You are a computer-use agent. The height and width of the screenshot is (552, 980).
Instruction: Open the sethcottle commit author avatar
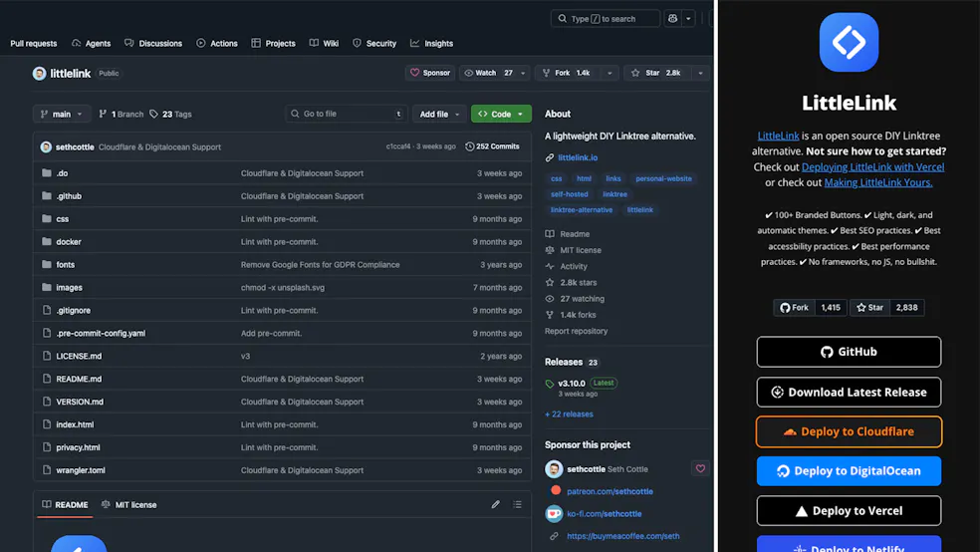pos(46,146)
